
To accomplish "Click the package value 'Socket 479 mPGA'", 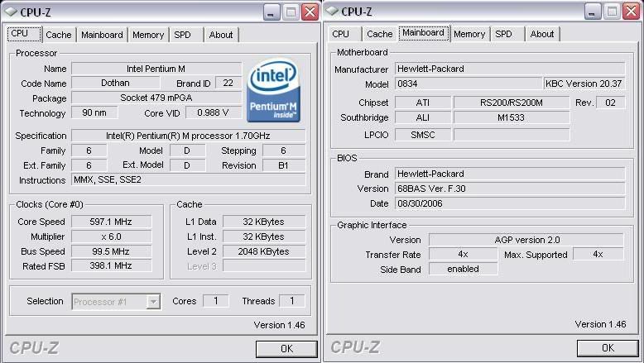I will click(156, 98).
